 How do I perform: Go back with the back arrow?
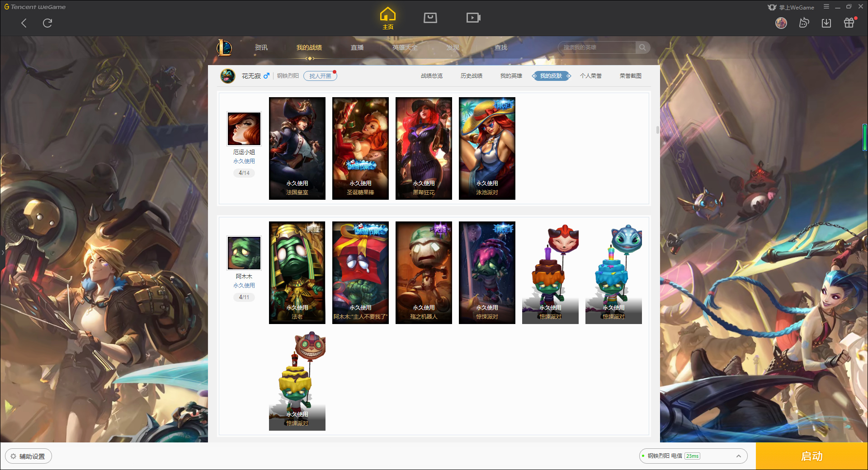click(24, 23)
